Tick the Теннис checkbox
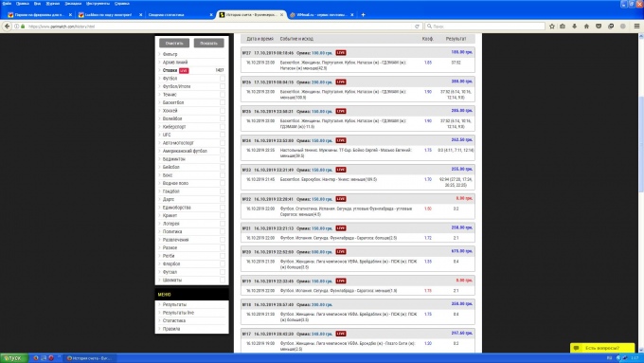 pyautogui.click(x=223, y=95)
